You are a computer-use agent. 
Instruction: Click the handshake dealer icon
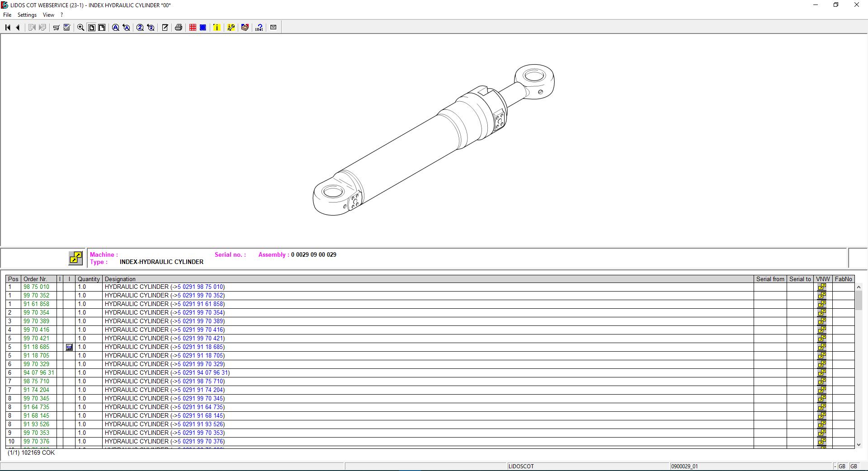click(x=245, y=27)
